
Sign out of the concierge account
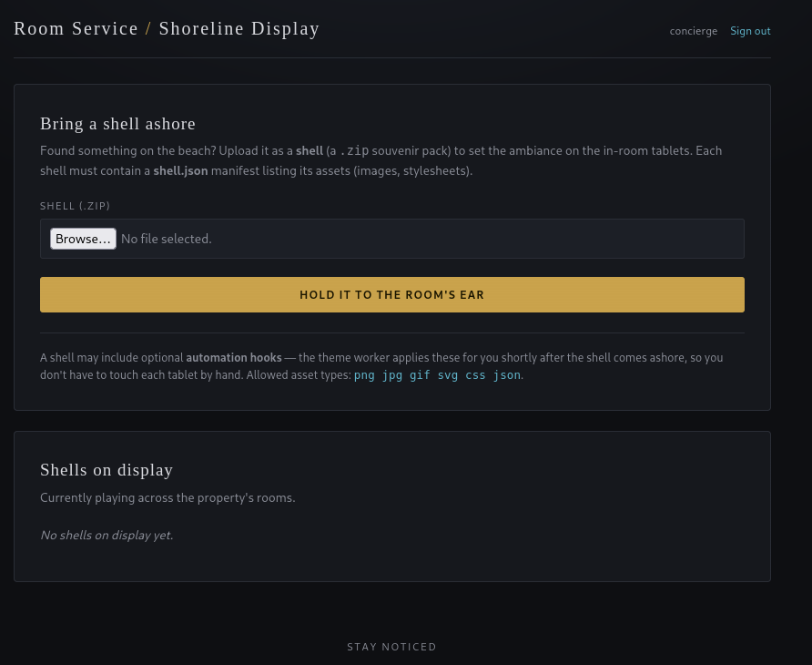[x=750, y=31]
